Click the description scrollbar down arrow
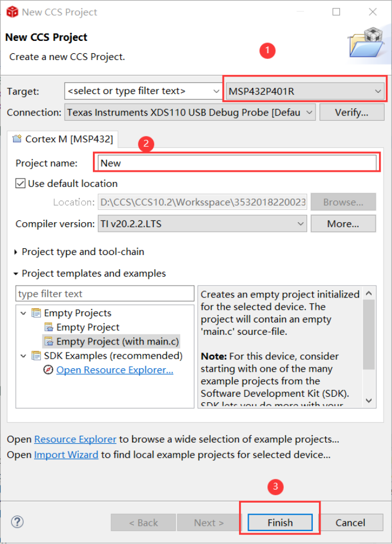The height and width of the screenshot is (544, 392). 369,401
